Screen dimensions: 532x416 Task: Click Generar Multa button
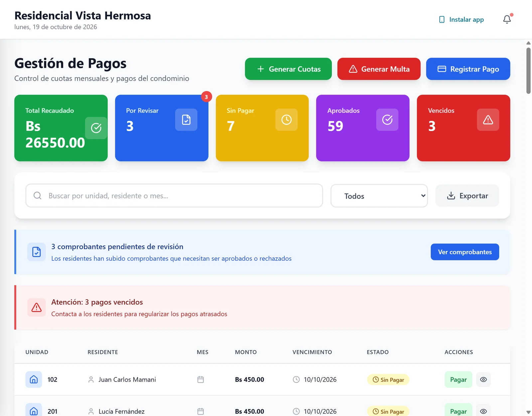pos(379,69)
